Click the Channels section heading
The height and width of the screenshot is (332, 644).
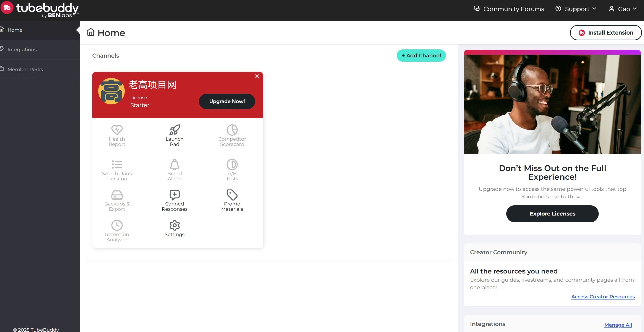point(105,56)
